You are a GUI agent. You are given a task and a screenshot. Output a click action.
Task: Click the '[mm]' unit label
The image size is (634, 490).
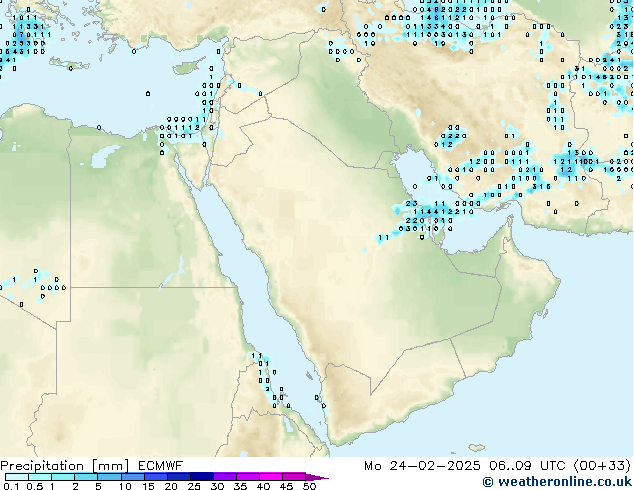click(110, 466)
